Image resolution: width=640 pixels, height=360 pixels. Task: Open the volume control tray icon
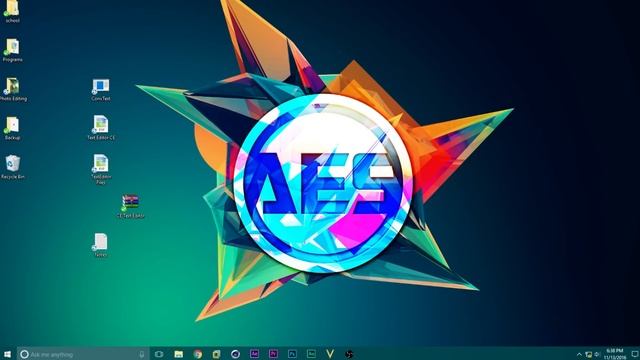coord(597,354)
